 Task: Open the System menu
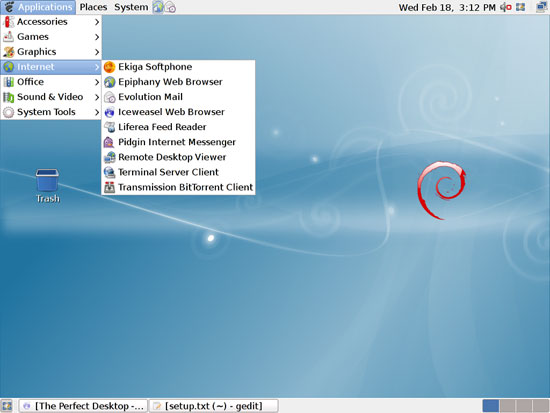point(131,7)
